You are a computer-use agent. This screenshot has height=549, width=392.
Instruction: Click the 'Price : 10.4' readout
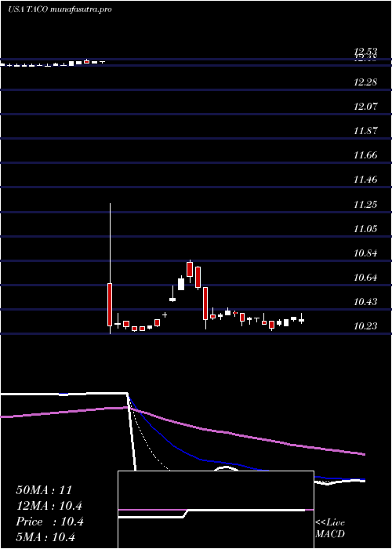coord(49,522)
